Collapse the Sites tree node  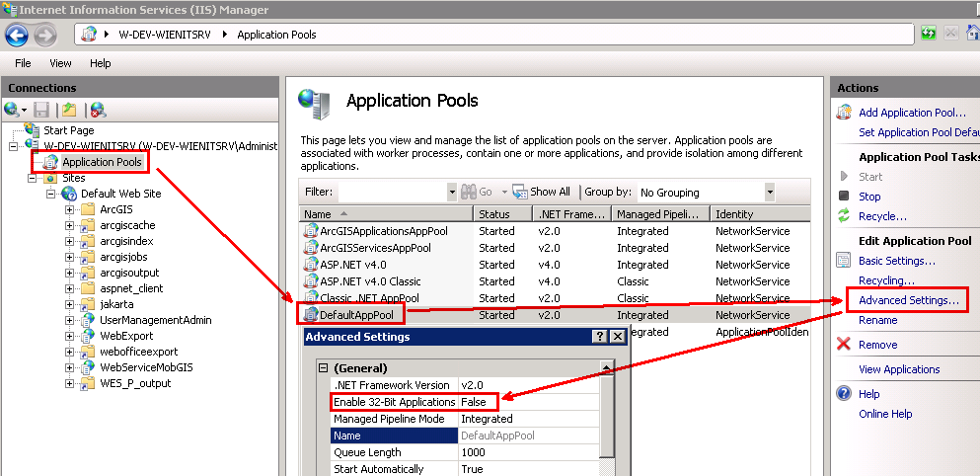point(32,179)
